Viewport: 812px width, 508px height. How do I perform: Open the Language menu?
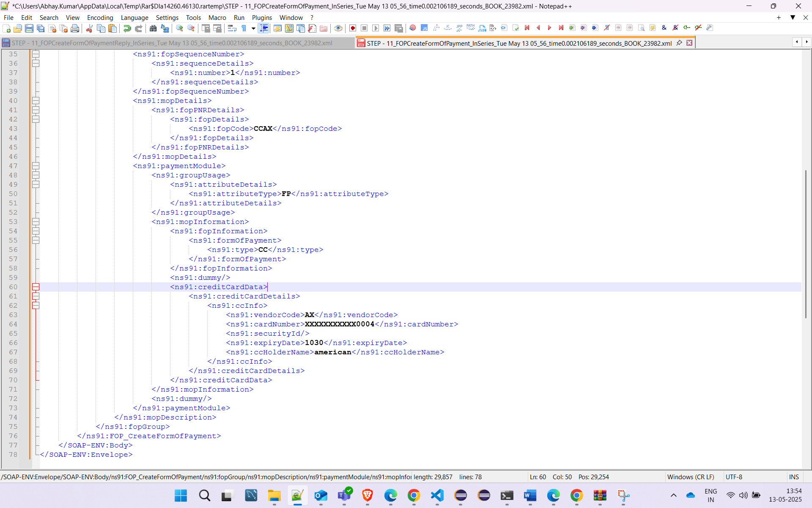[134, 17]
